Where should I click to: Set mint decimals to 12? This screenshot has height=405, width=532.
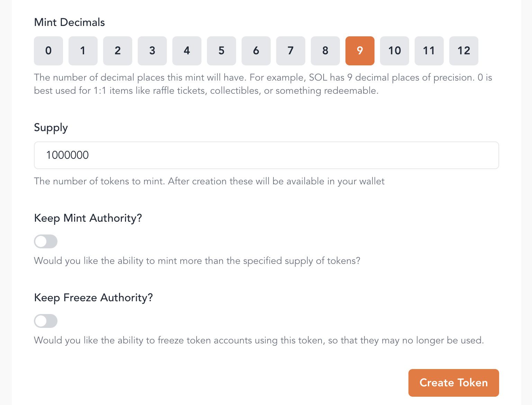click(x=464, y=51)
